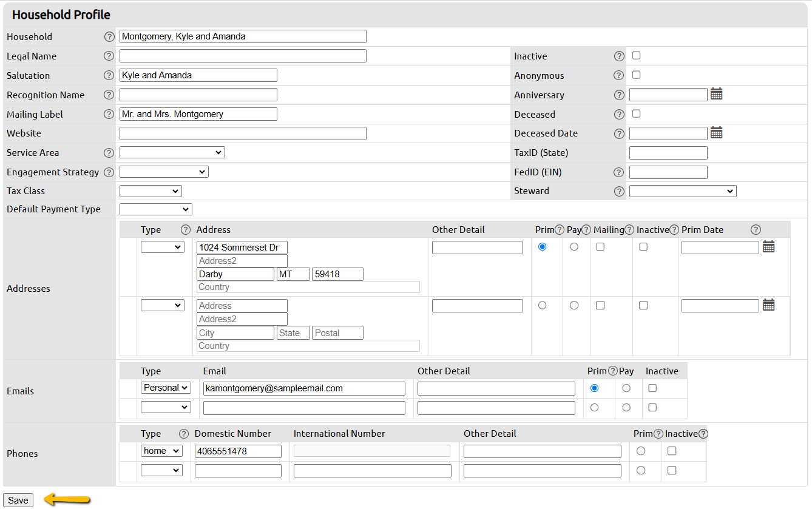Screen dimensions: 812x509
Task: Click the Save button
Action: pyautogui.click(x=18, y=500)
